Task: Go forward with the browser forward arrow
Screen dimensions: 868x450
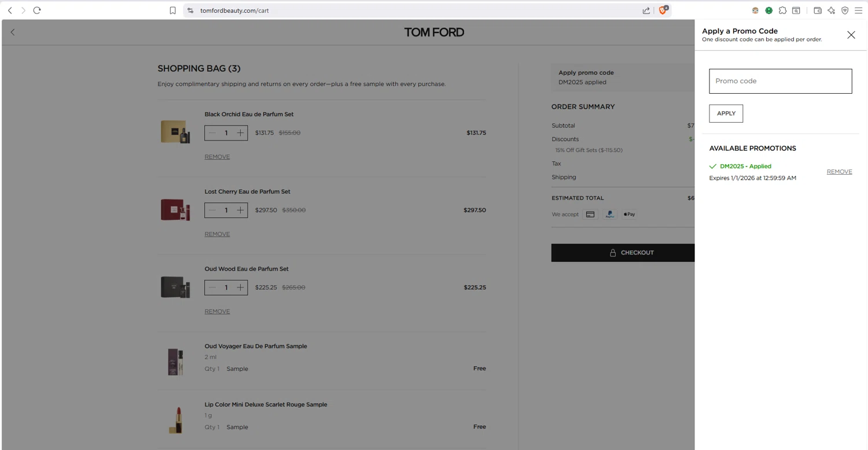Action: click(x=23, y=10)
